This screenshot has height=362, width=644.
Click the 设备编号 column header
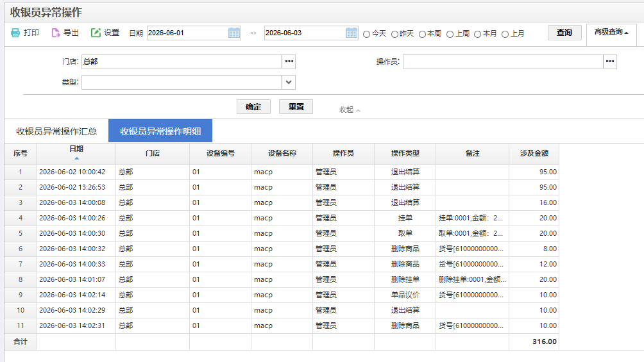coord(220,154)
